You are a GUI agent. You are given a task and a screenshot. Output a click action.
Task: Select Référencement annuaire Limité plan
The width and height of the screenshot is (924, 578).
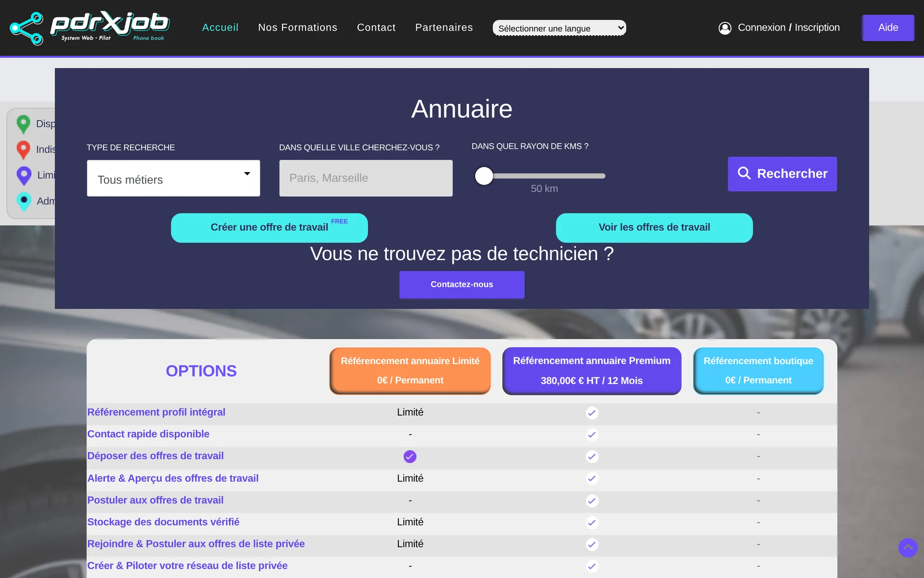410,371
